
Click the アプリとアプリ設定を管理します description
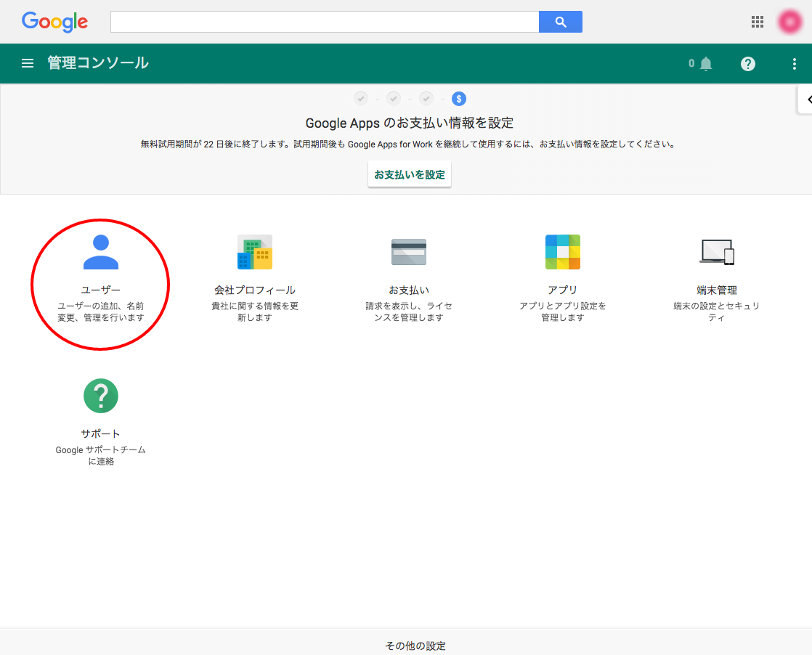point(563,312)
